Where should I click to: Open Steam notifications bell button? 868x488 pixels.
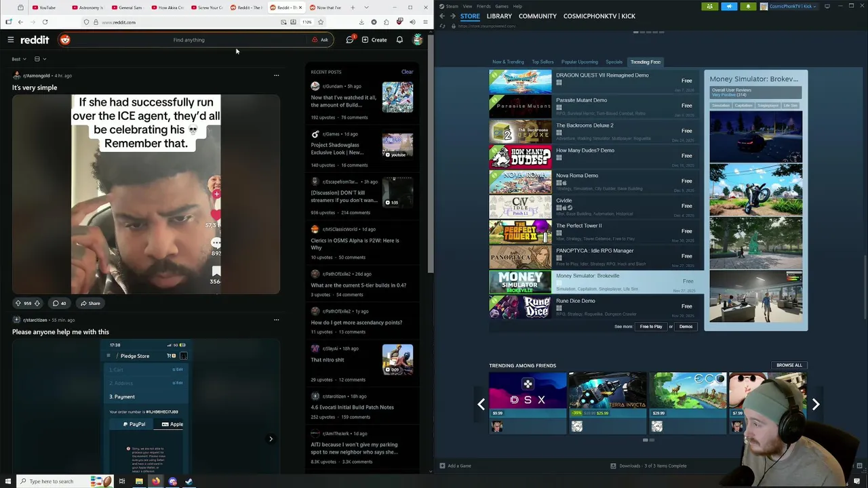748,6
